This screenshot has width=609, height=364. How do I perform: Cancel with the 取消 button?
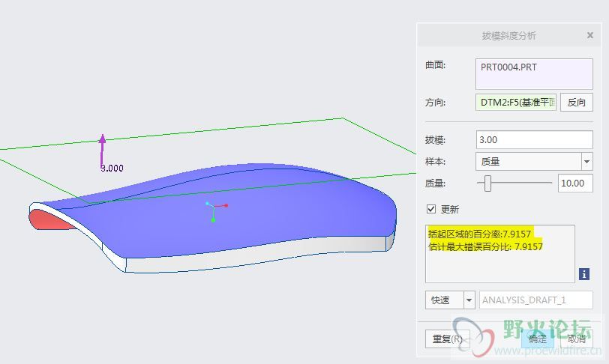576,339
